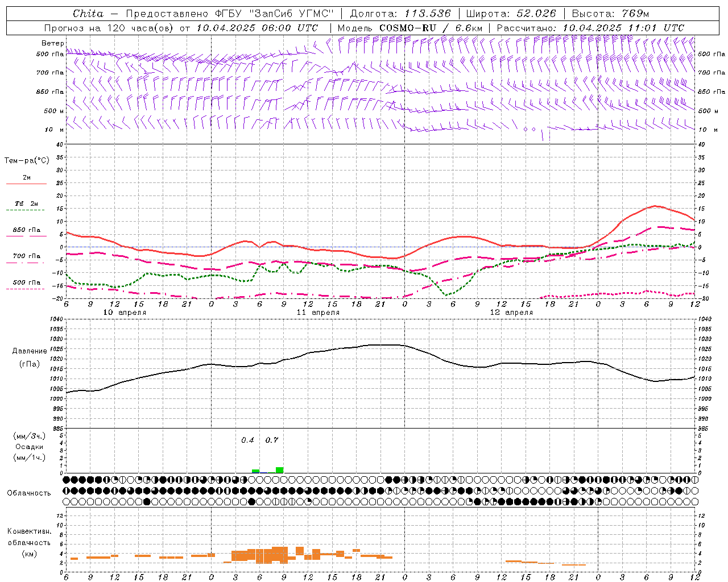Click the Высота: 769м value
728x582 pixels.
click(x=610, y=14)
